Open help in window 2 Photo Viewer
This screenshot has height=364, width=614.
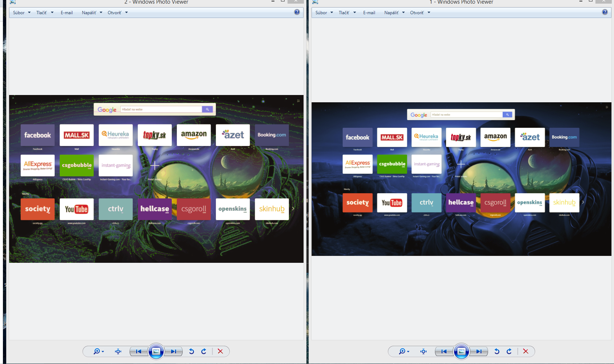tap(297, 12)
